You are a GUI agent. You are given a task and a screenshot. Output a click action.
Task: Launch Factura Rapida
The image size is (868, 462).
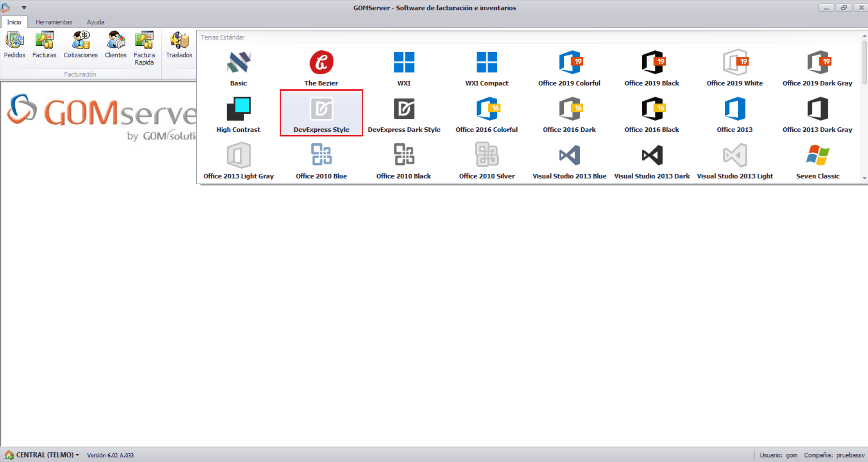coord(144,44)
